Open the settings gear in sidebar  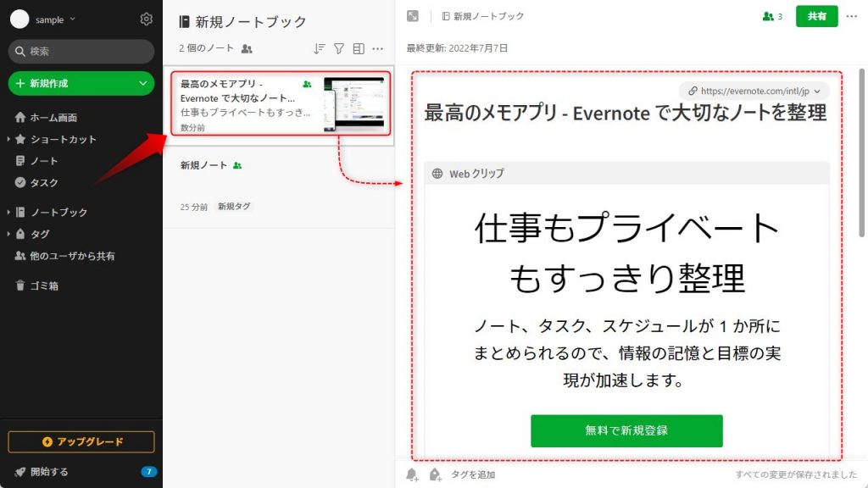146,19
